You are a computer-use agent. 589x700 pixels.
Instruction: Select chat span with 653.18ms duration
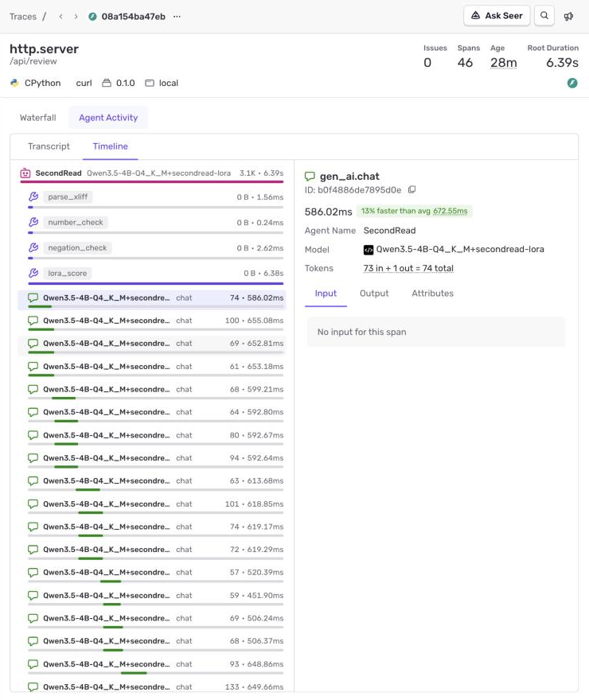coord(152,368)
